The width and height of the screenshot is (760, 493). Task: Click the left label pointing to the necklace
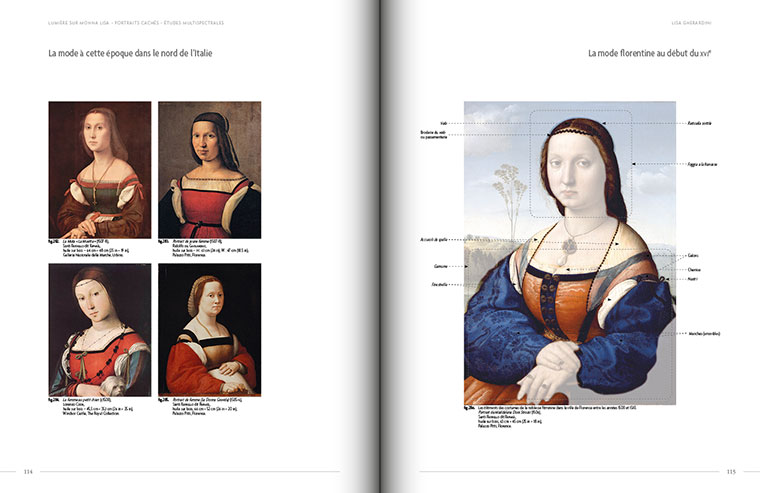click(x=433, y=240)
